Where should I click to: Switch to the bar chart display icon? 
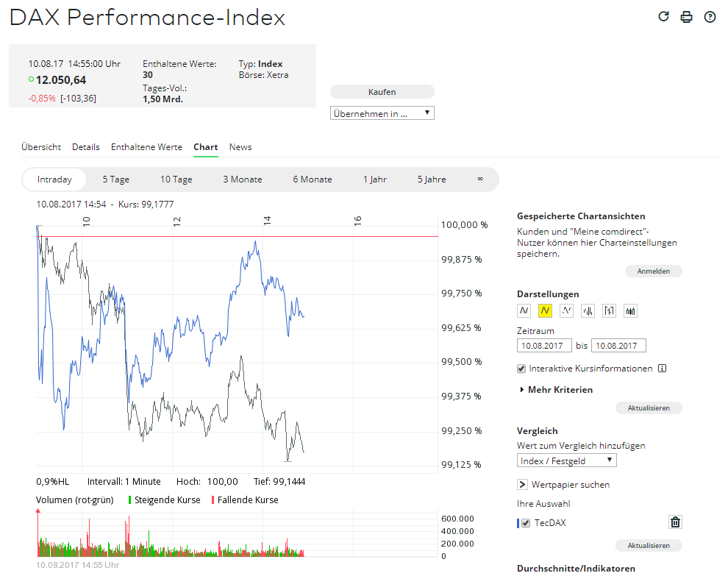588,310
